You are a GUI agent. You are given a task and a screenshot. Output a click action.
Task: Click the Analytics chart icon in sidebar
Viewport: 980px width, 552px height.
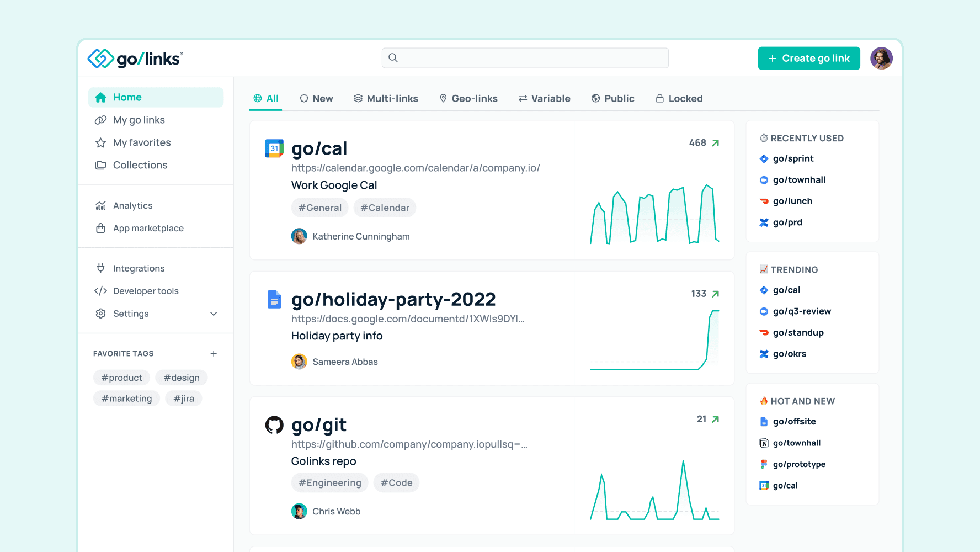(x=100, y=205)
